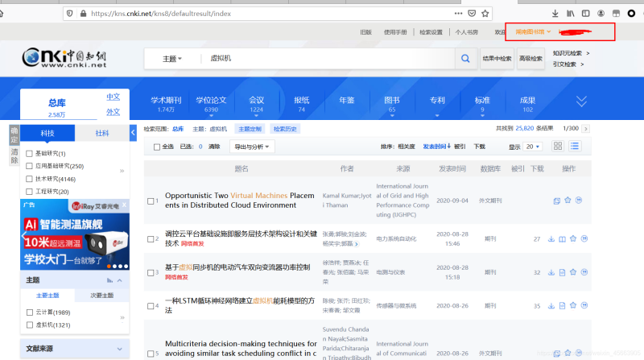The image size is (644, 360).
Task: Switch to grid view of results
Action: (558, 146)
